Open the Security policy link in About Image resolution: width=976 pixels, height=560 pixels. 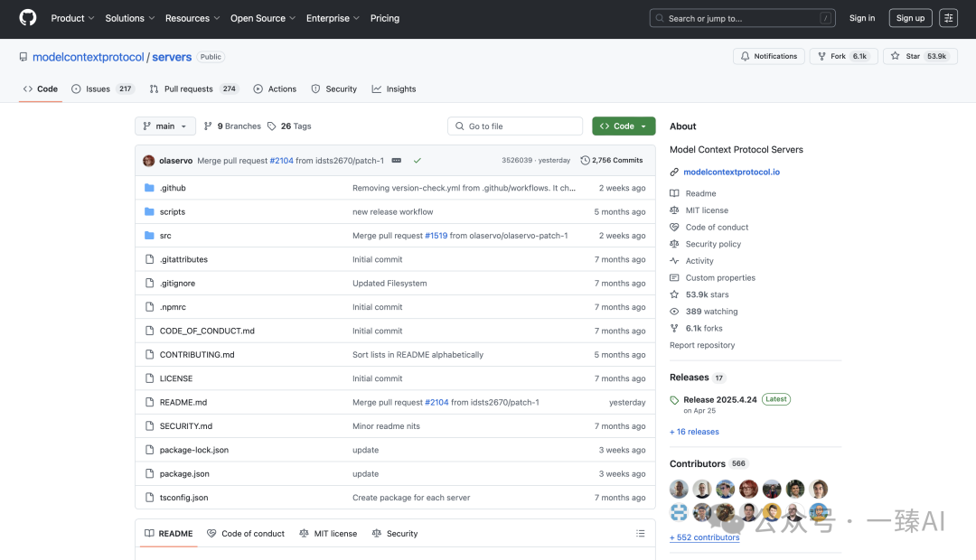click(x=713, y=244)
